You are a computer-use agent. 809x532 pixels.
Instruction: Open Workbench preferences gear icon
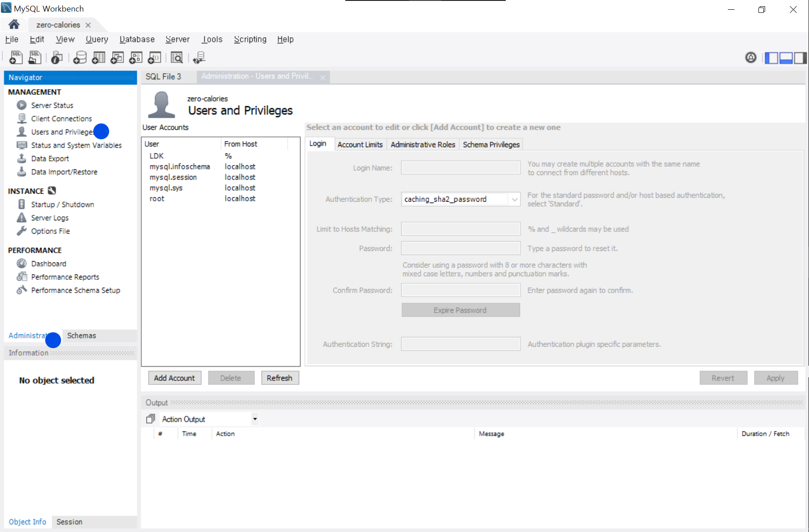750,58
